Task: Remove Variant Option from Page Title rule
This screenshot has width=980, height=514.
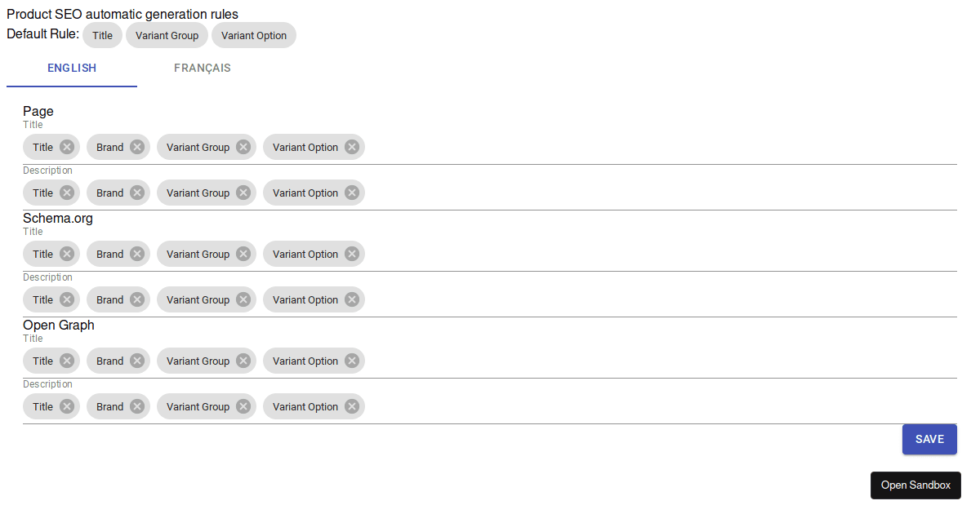Action: click(x=351, y=147)
